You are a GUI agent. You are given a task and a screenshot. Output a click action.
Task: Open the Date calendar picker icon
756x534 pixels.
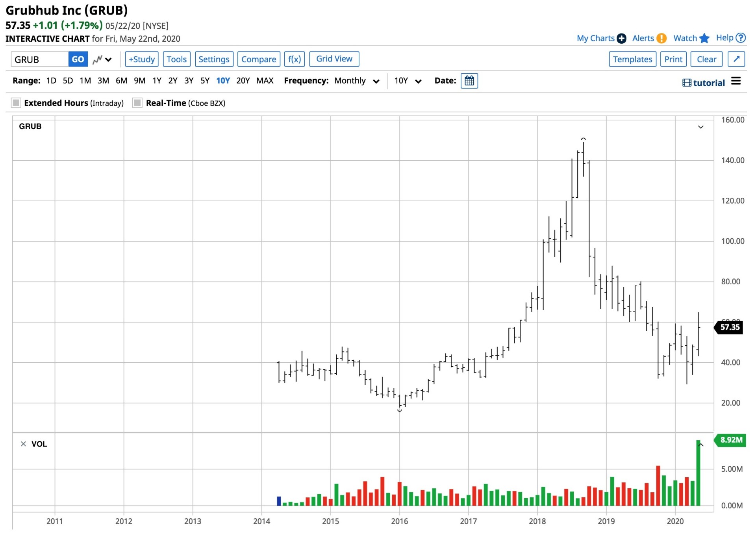pos(469,81)
